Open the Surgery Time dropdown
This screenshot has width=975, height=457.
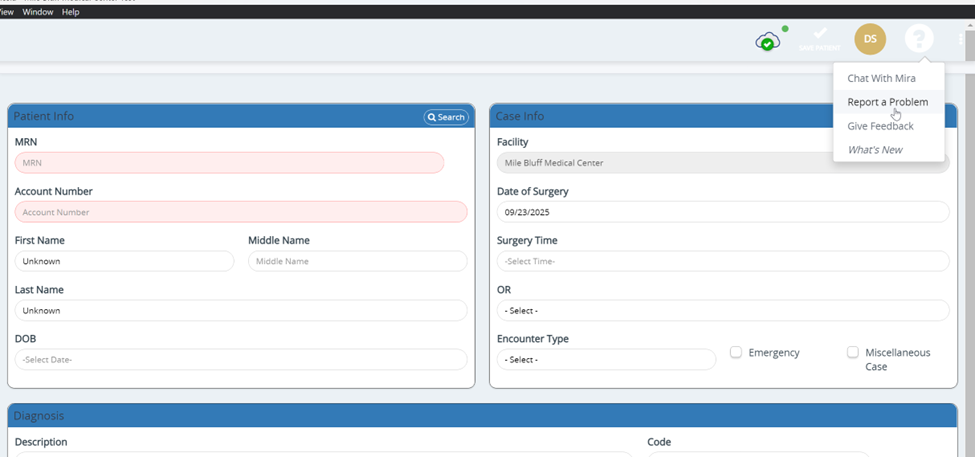tap(722, 261)
